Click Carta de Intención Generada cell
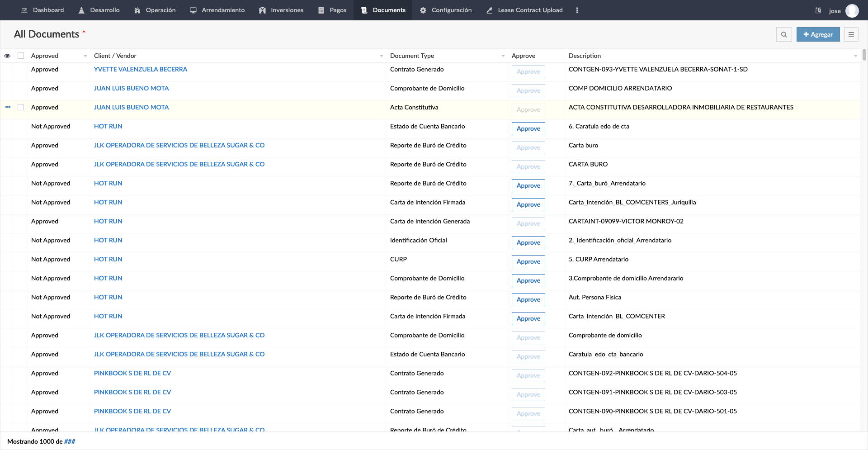868x450 pixels. click(x=429, y=221)
